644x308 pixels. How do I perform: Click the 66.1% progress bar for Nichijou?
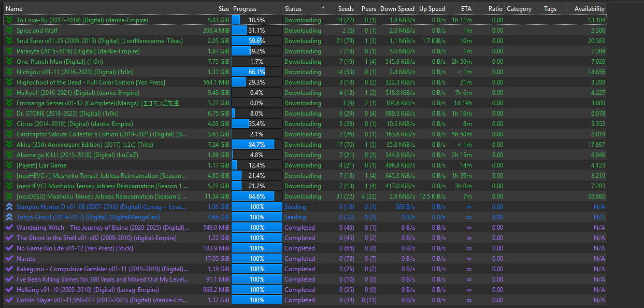(256, 72)
